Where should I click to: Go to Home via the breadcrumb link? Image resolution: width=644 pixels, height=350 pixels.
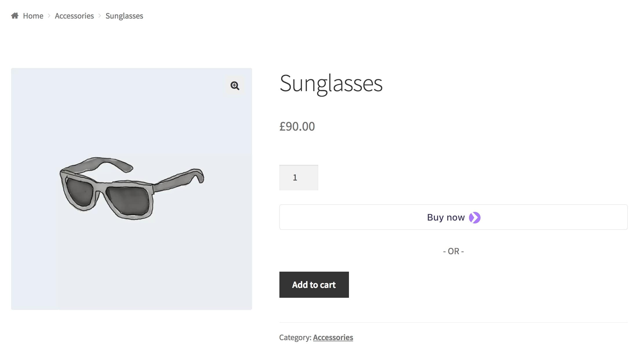(33, 16)
